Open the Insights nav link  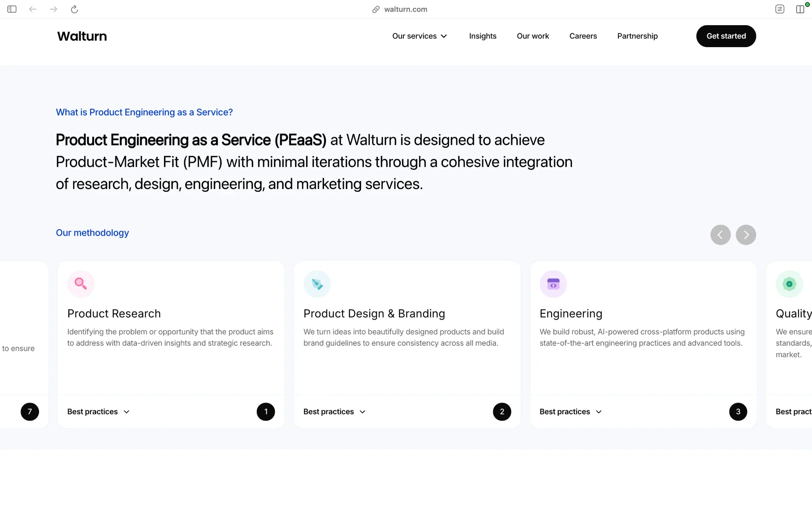click(x=483, y=36)
